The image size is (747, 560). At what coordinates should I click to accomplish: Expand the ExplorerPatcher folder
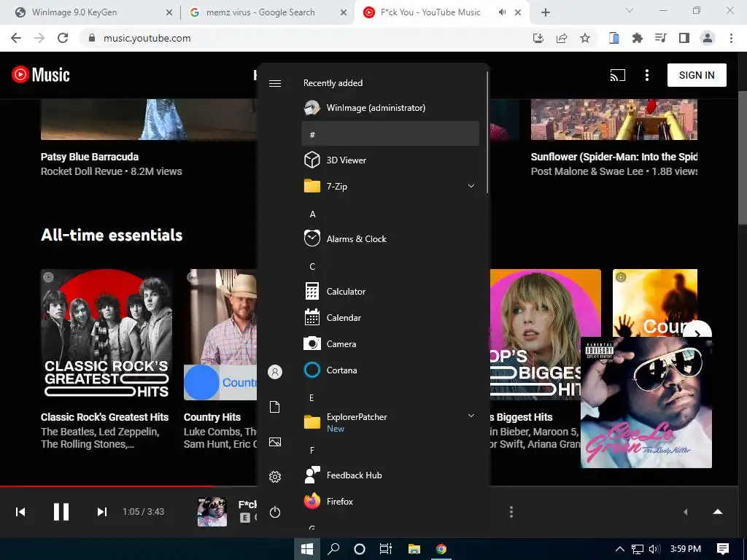390,422
